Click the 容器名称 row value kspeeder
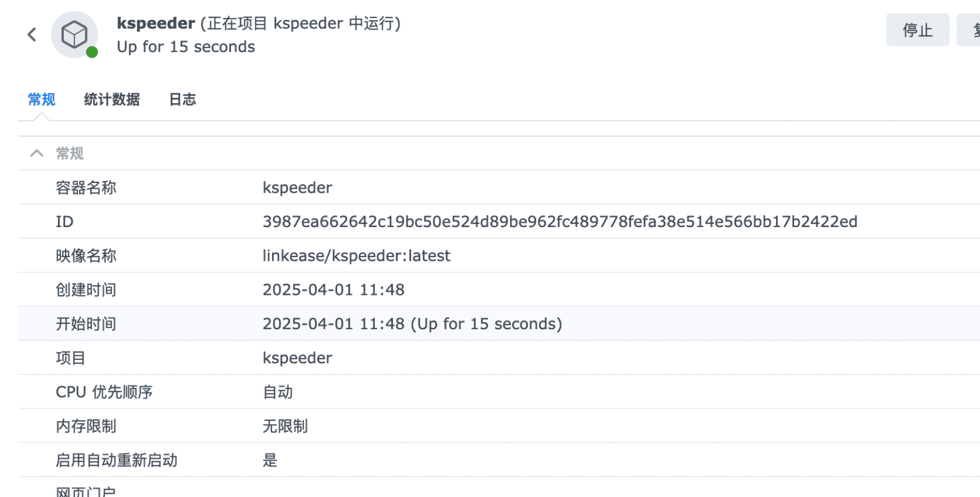Image resolution: width=980 pixels, height=497 pixels. (297, 188)
